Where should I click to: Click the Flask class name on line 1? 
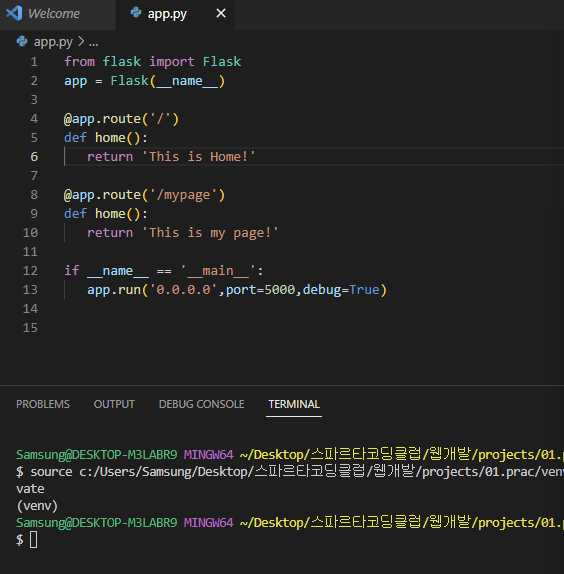pyautogui.click(x=222, y=62)
